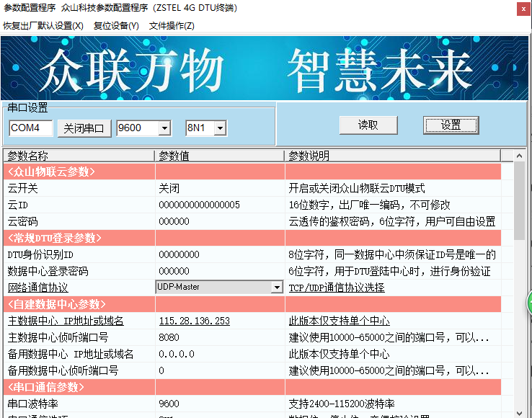Click the value 00000000
The height and width of the screenshot is (418, 532).
[179, 254]
